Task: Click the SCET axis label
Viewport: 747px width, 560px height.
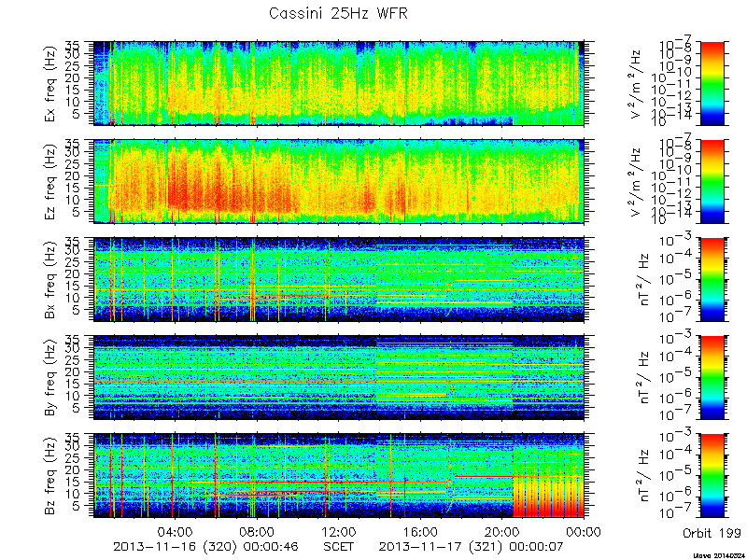Action: [339, 546]
